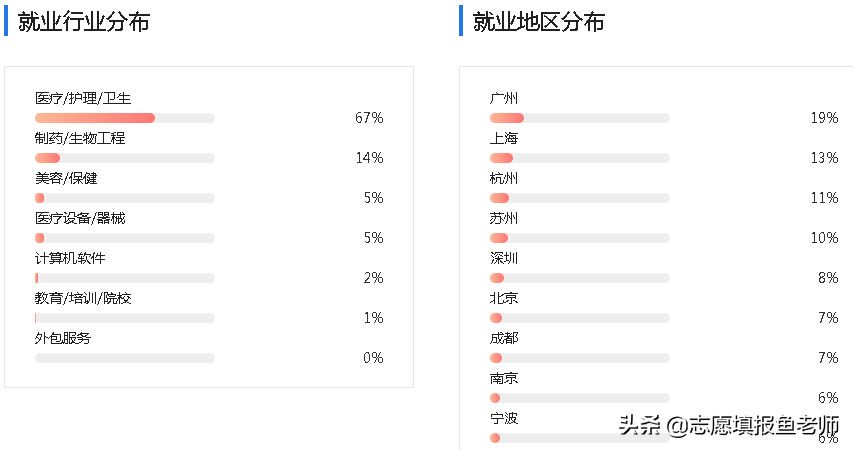Select the 就业地区分布 heading
The image size is (853, 450).
539,22
